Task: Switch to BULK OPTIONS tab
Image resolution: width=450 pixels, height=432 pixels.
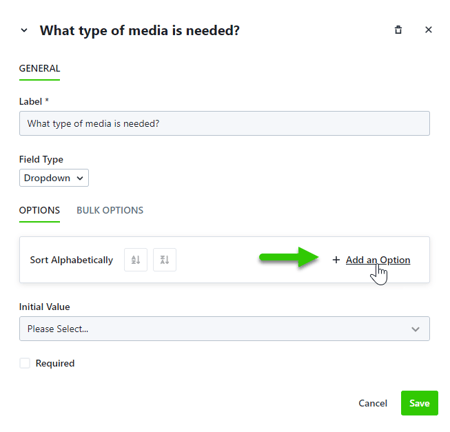Action: point(110,211)
